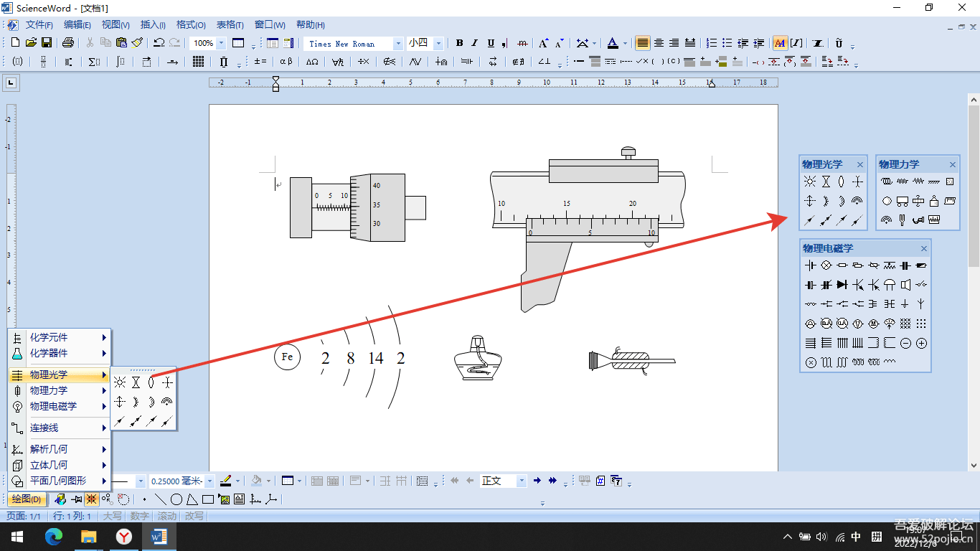Viewport: 980px width, 551px height.
Task: Expand the 0.25000 毫米 line width dropdown
Action: (209, 481)
